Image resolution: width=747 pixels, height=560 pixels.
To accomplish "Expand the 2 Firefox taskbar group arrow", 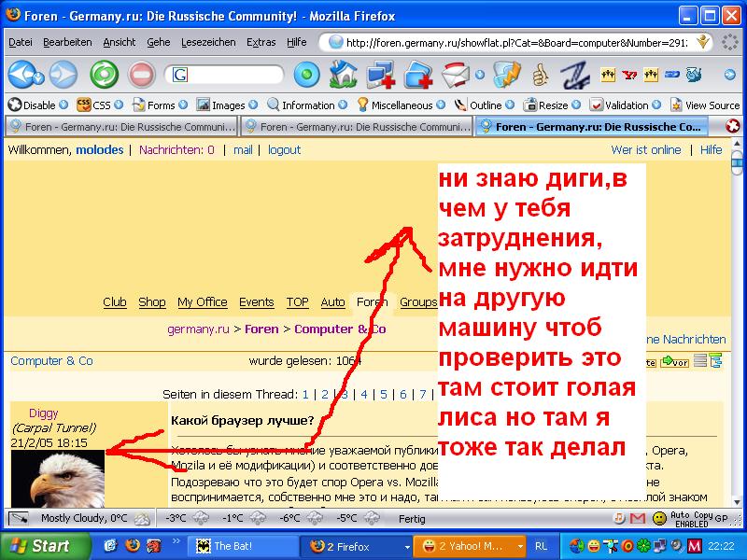I will coord(406,547).
